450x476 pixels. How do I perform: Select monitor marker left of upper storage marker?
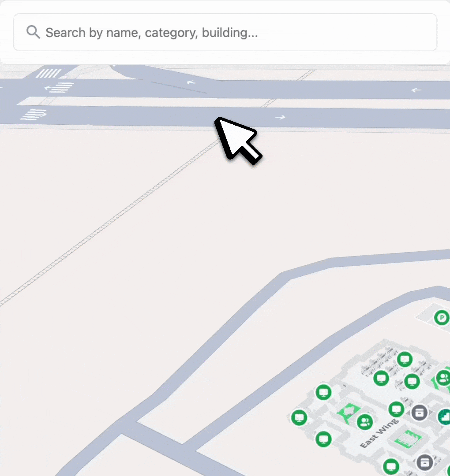click(x=396, y=409)
